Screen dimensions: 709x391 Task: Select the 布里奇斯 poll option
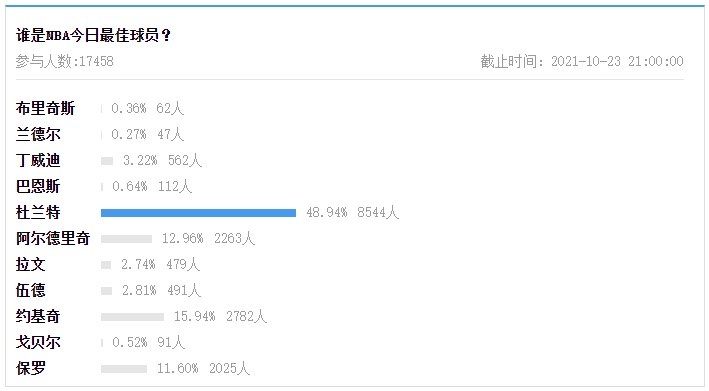coord(45,108)
